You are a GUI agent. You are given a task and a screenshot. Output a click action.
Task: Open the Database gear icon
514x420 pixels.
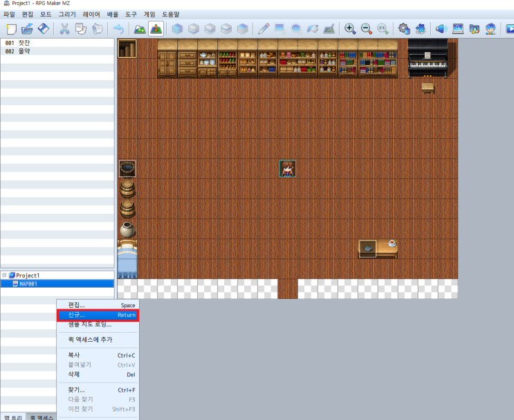point(404,29)
